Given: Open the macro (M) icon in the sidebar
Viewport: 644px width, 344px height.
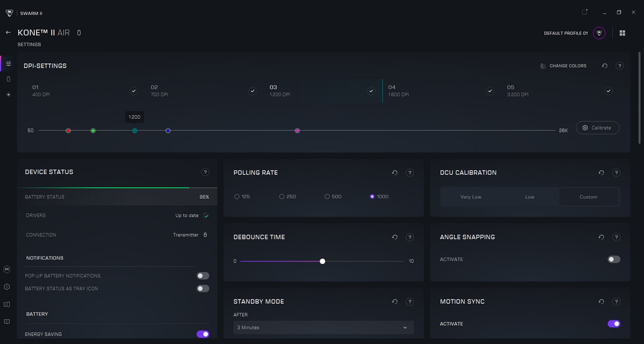Looking at the screenshot, I should pyautogui.click(x=7, y=270).
